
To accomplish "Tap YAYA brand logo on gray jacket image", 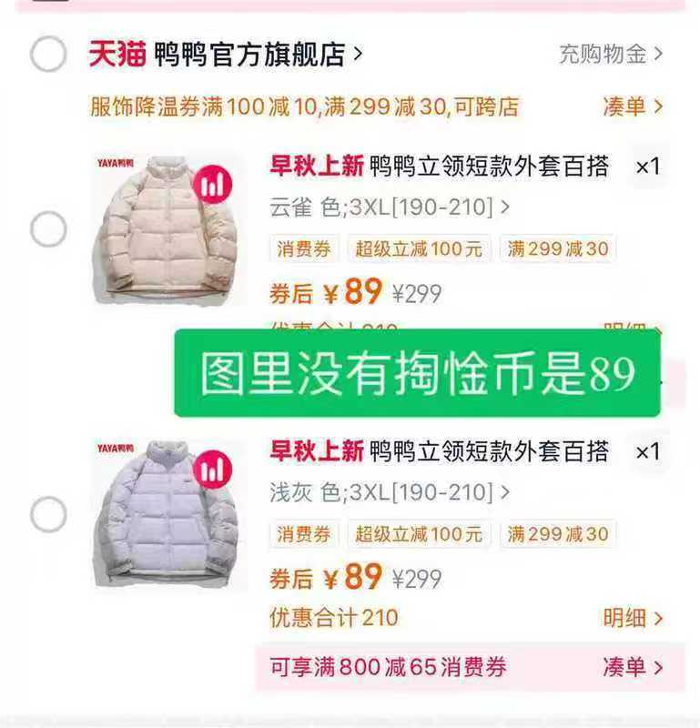I will [x=116, y=448].
